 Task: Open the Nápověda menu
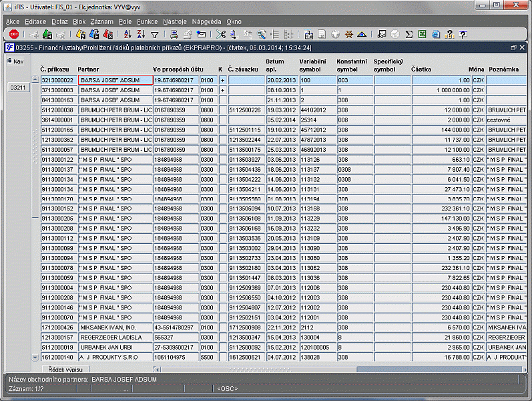click(206, 22)
